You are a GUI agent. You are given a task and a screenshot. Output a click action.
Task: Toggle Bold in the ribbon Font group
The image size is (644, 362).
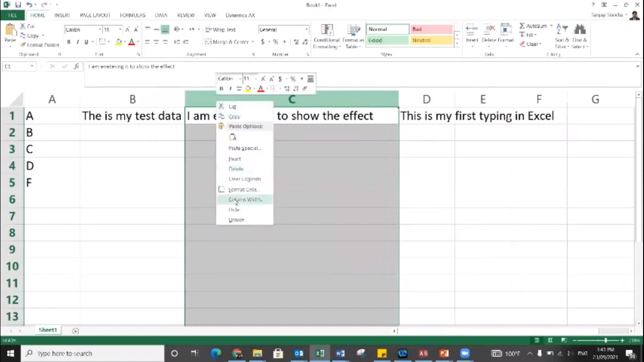pos(69,42)
